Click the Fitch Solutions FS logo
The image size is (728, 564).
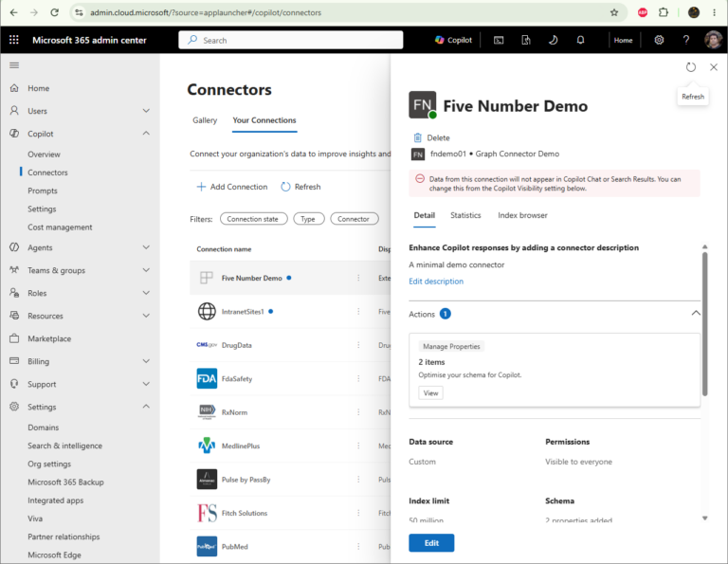tap(207, 513)
